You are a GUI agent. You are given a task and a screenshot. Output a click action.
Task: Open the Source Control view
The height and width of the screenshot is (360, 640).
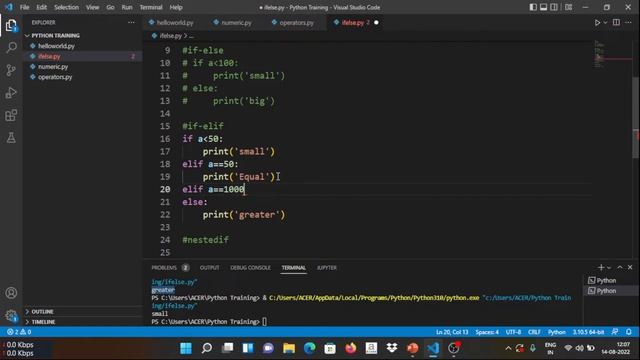click(11, 70)
